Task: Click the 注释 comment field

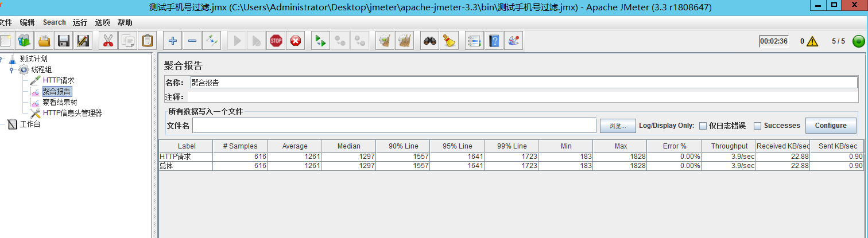Action: 522,97
